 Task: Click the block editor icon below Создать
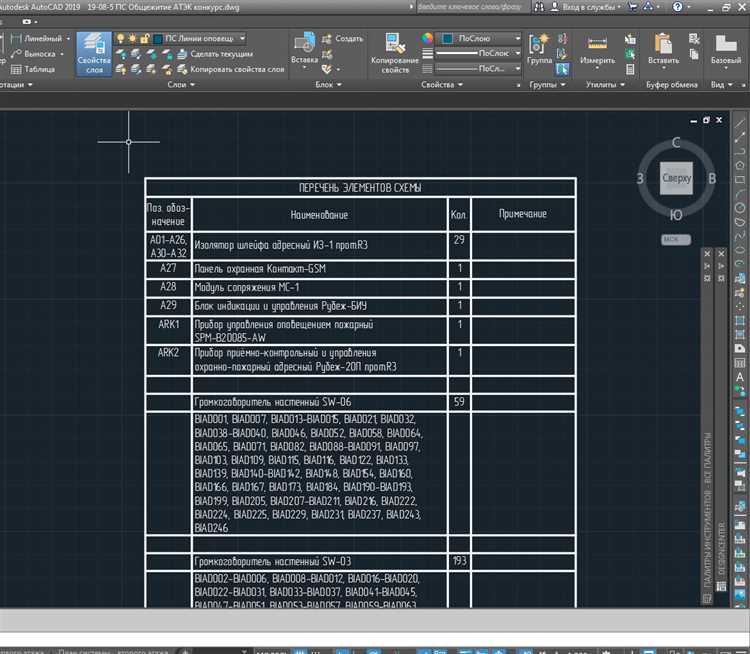(327, 54)
